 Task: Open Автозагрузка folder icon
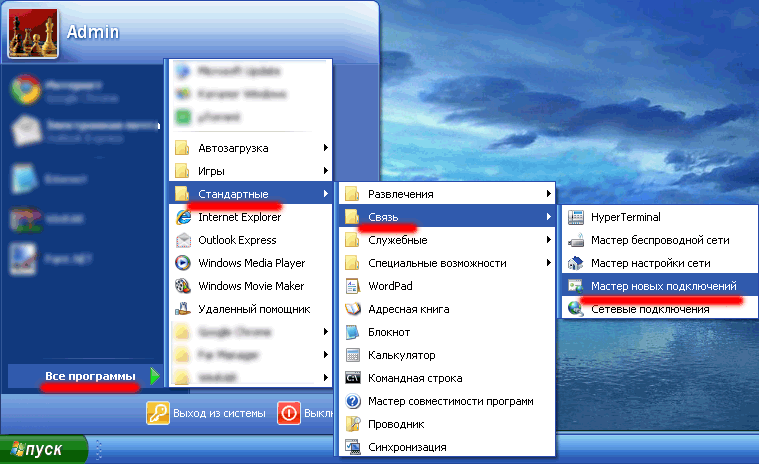pos(182,148)
